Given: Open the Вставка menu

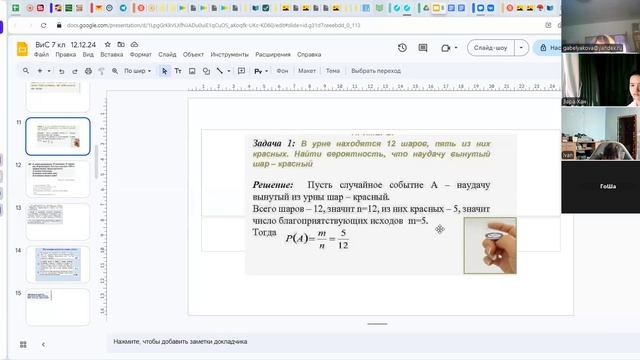Looking at the screenshot, I should click(111, 54).
